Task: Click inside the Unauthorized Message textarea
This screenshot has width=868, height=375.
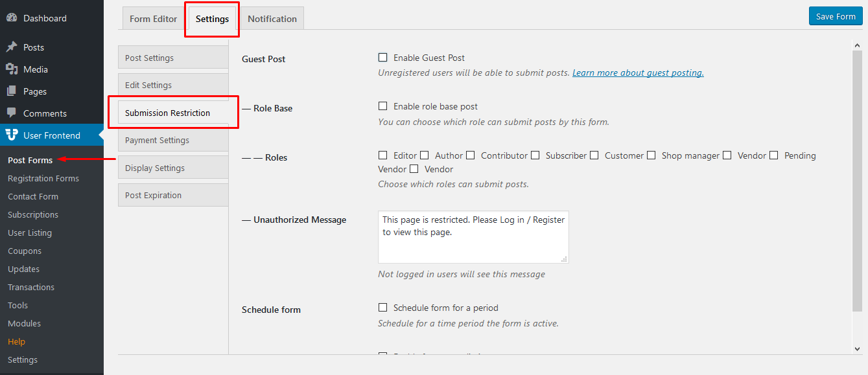Action: [x=473, y=237]
